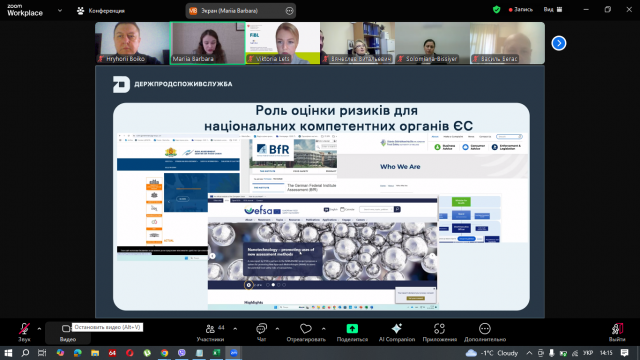640x360 pixels.
Task: Open the Чат chat panel
Action: point(261,332)
